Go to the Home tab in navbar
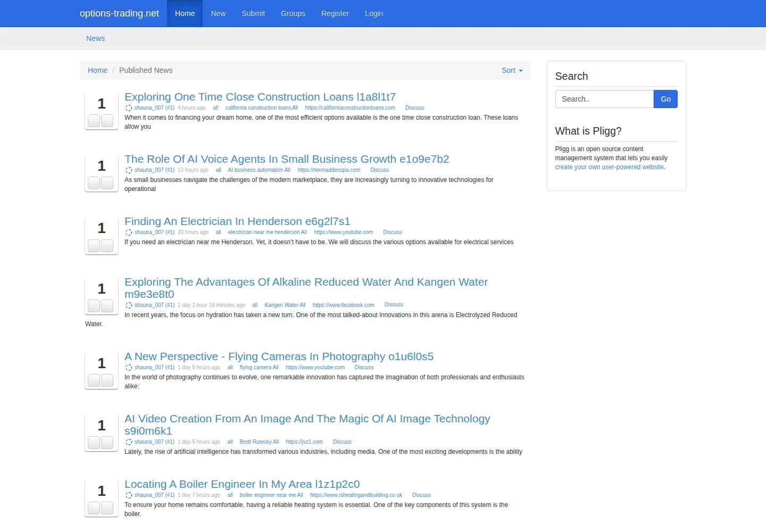Image resolution: width=766 pixels, height=532 pixels. point(185,13)
